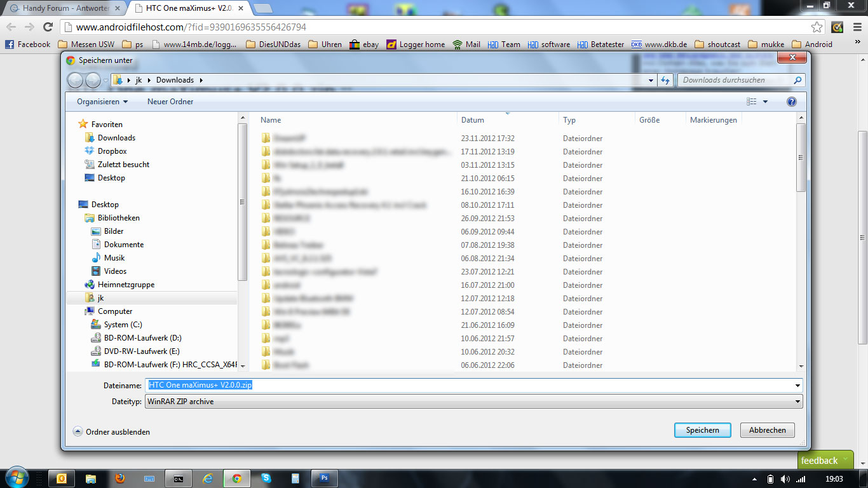Create a folder with Neuer Ordner
868x488 pixels.
click(170, 102)
